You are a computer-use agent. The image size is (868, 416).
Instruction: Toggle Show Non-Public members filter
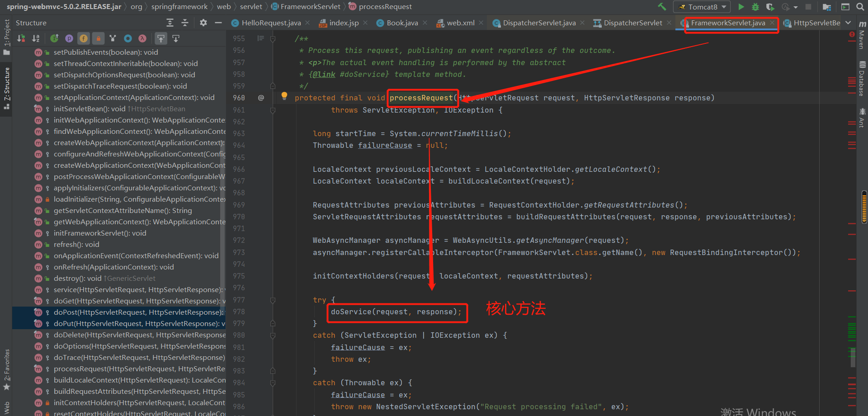click(x=98, y=38)
